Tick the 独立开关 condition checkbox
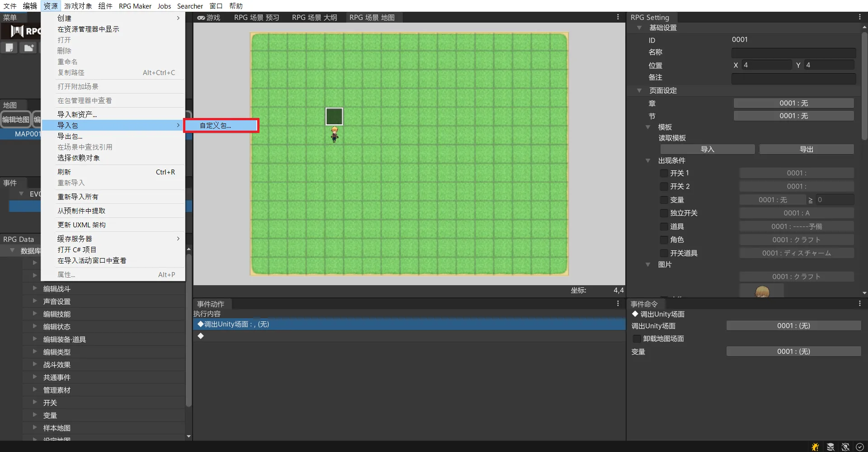Image resolution: width=868 pixels, height=452 pixels. point(664,213)
